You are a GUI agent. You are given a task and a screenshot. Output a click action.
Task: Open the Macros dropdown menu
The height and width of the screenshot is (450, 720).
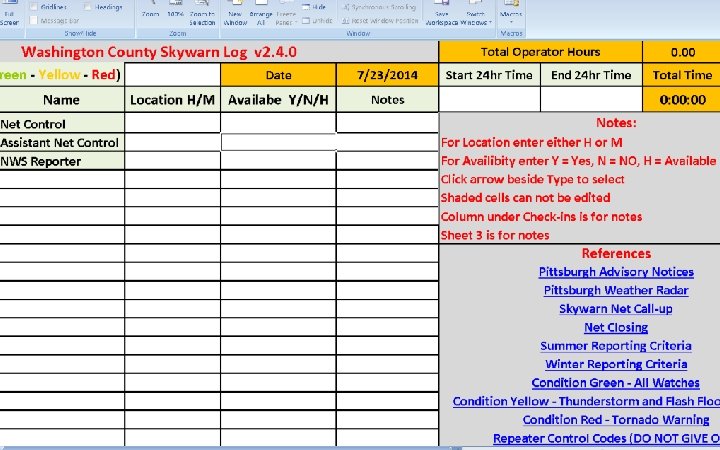pos(511,14)
